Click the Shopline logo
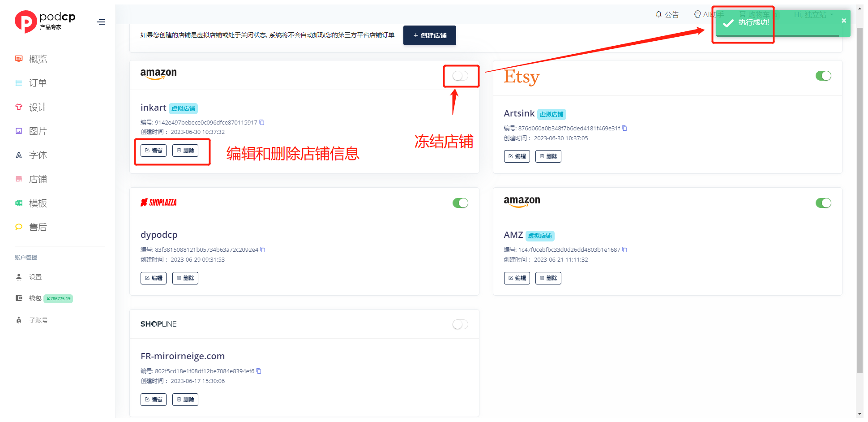Screen dimensions: 868x422 pos(158,324)
